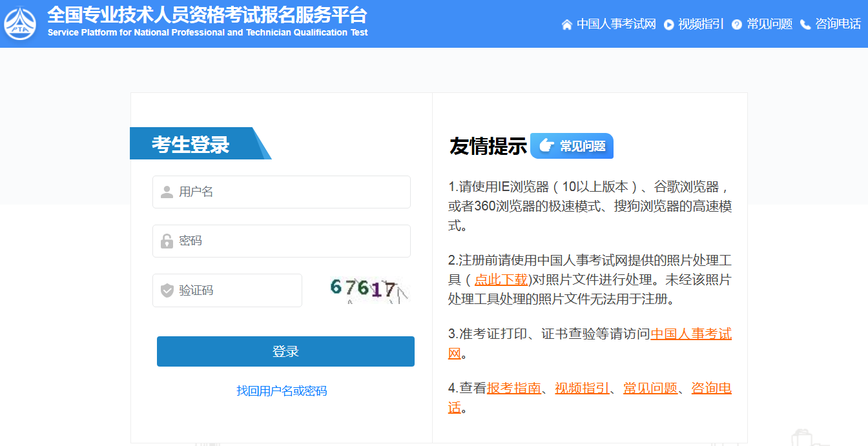Focus the 密码 input field
Image resolution: width=868 pixels, height=446 pixels.
[291, 241]
